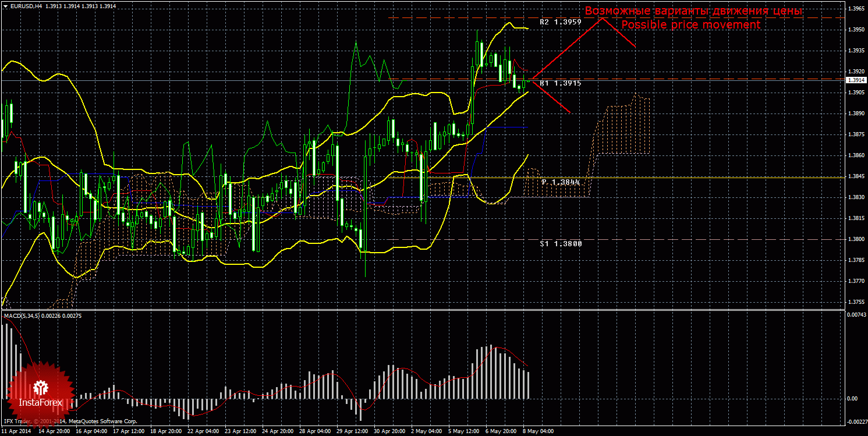Click the 24 Apr 20:00 time label
This screenshot has height=436, width=868.
[x=278, y=432]
